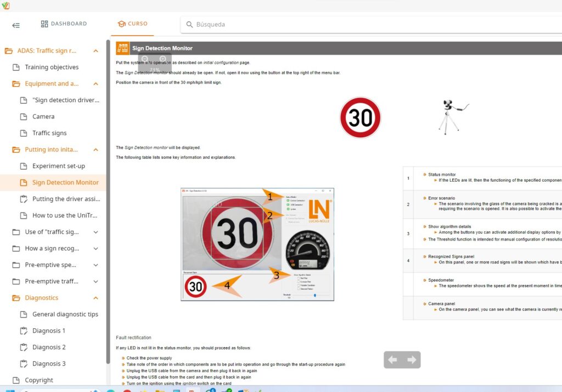562x392 pixels.
Task: Open the "Sign detection driver... page
Action: pyautogui.click(x=66, y=100)
